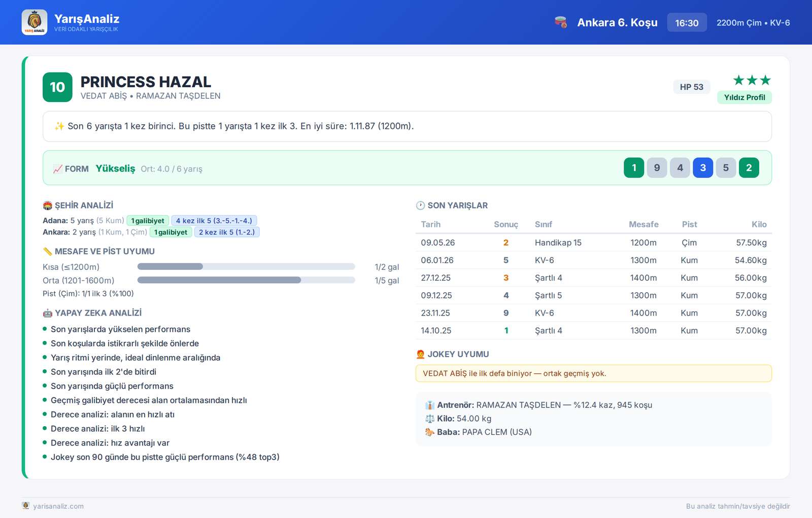Click the 57.50kg weight cell
812x518 pixels.
(x=752, y=243)
